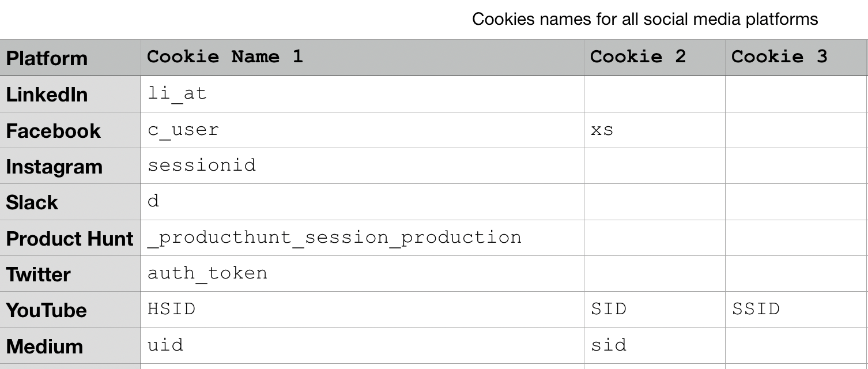Click the auth_token cell for Twitter
The height and width of the screenshot is (369, 868).
click(207, 273)
